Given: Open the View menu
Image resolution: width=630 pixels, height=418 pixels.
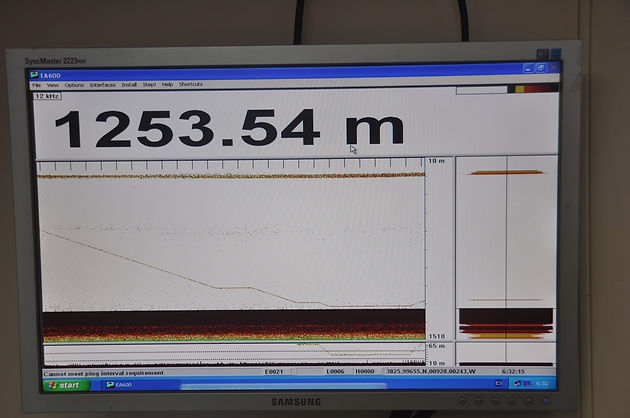Looking at the screenshot, I should [x=53, y=85].
